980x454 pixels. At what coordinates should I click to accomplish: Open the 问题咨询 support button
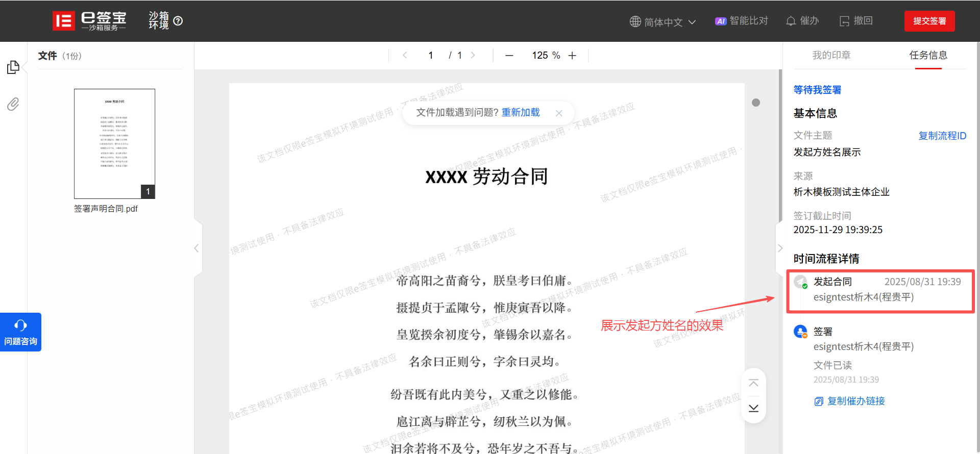click(x=20, y=332)
